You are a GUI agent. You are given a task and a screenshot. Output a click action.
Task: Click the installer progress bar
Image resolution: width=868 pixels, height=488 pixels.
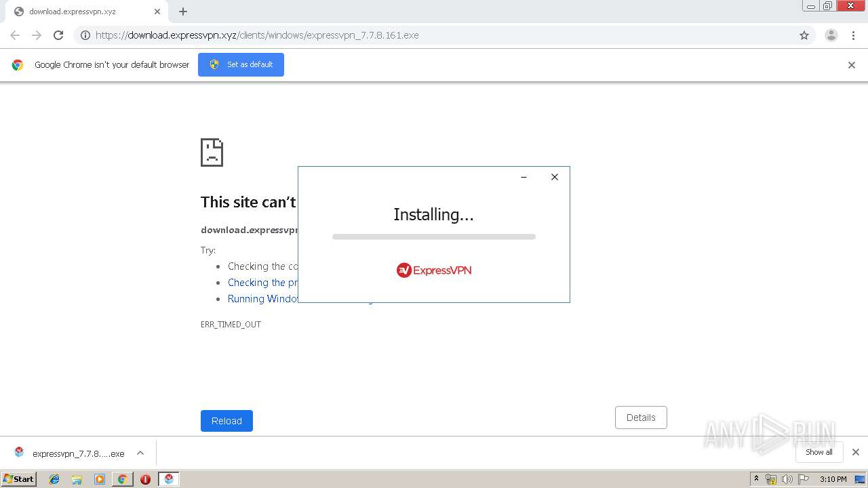point(434,237)
